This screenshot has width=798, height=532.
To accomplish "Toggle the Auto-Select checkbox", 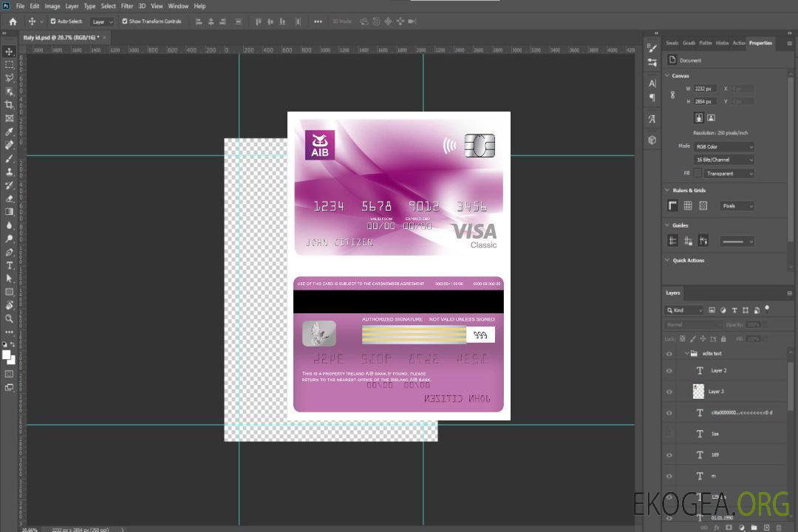I will click(53, 21).
